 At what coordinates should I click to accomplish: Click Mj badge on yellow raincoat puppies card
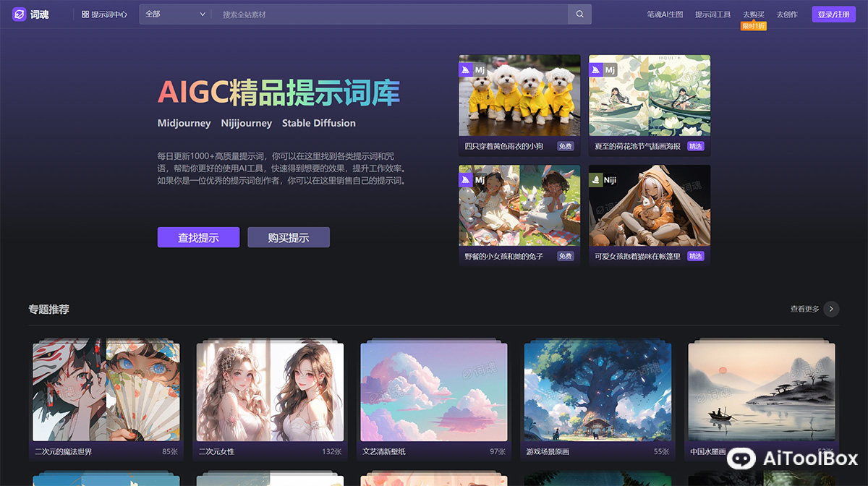(472, 70)
